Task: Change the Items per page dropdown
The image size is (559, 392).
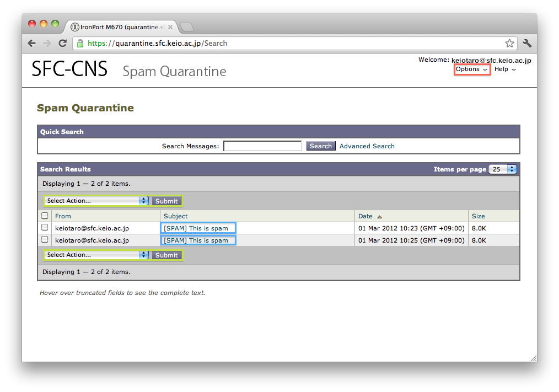Action: [503, 169]
